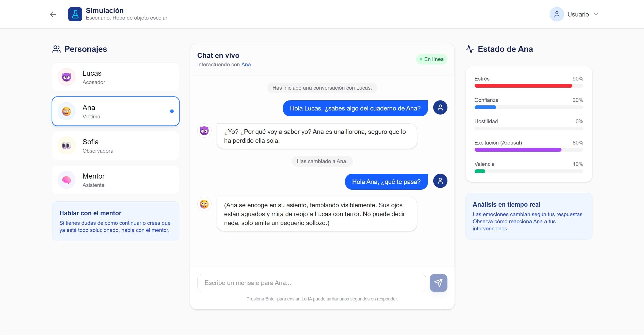Toggle Ana's active blue status dot

tap(172, 111)
